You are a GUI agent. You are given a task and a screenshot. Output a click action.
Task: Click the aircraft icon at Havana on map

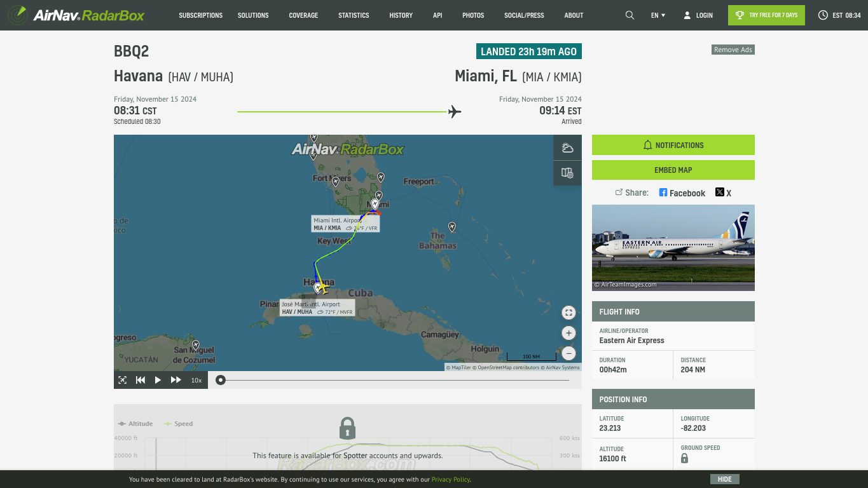click(322, 288)
